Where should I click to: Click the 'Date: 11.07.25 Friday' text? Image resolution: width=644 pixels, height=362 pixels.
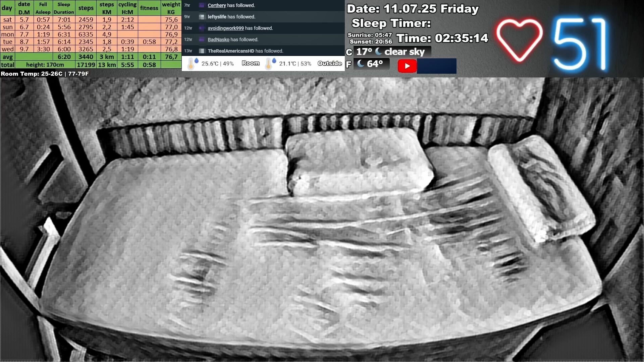tap(413, 9)
